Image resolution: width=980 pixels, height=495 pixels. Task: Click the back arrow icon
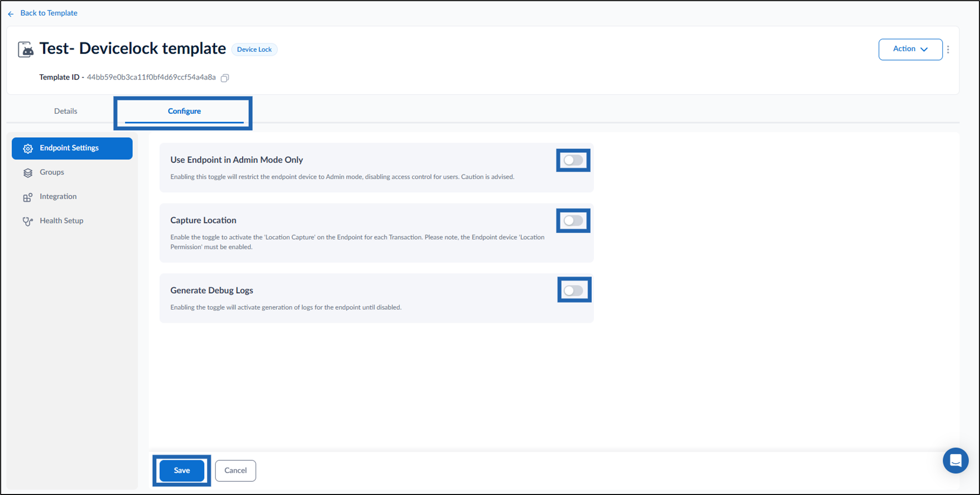[11, 14]
